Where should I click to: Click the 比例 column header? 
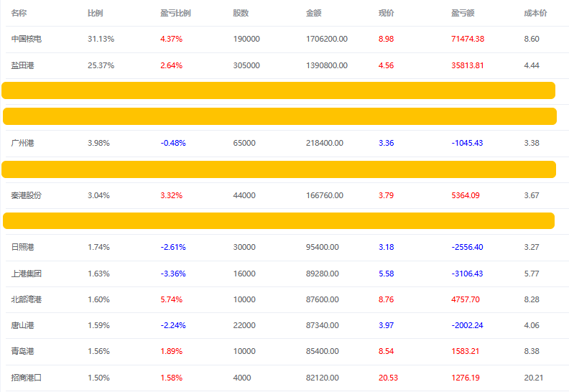click(96, 13)
